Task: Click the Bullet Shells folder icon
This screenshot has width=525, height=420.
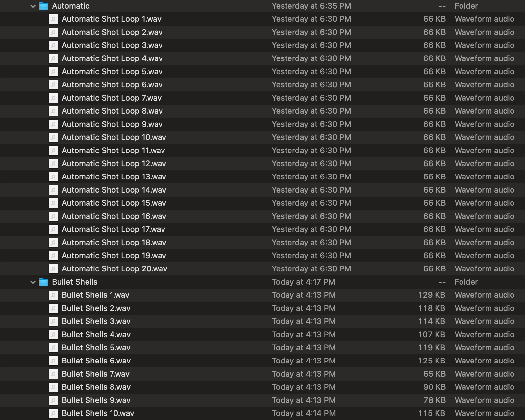Action: (43, 282)
